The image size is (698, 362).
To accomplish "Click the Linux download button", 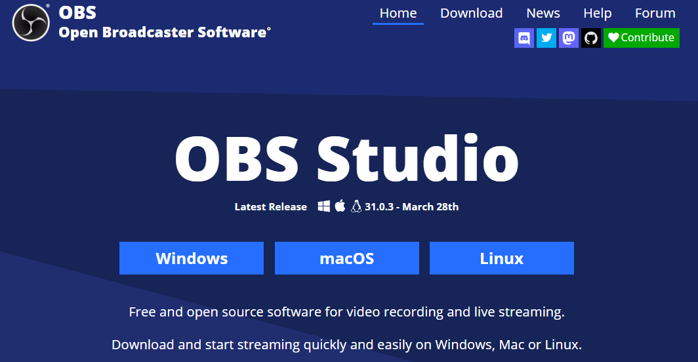I will coord(502,258).
